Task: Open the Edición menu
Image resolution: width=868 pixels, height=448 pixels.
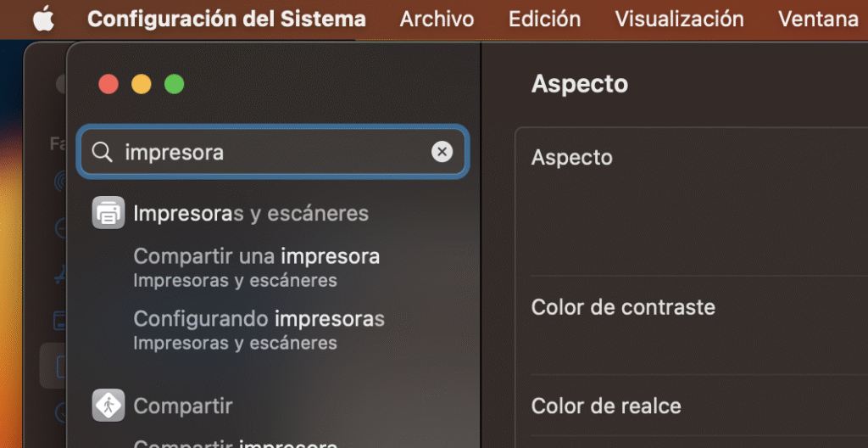Action: [544, 19]
